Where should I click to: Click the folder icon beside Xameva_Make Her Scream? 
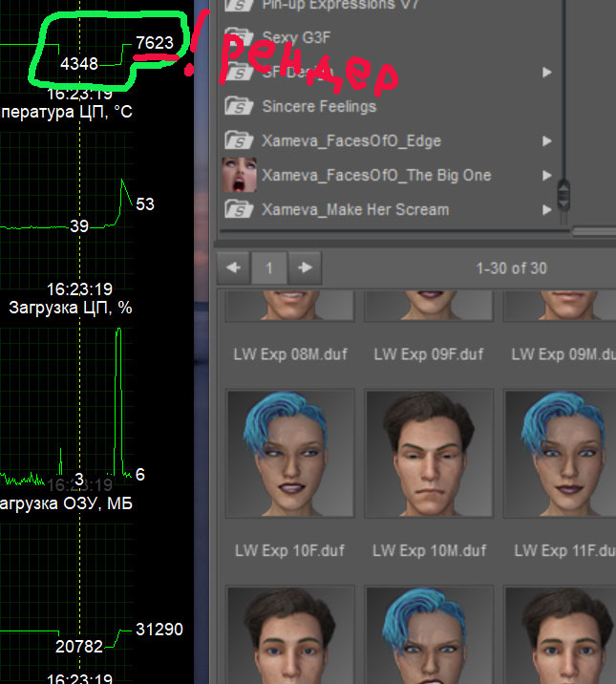click(x=239, y=209)
